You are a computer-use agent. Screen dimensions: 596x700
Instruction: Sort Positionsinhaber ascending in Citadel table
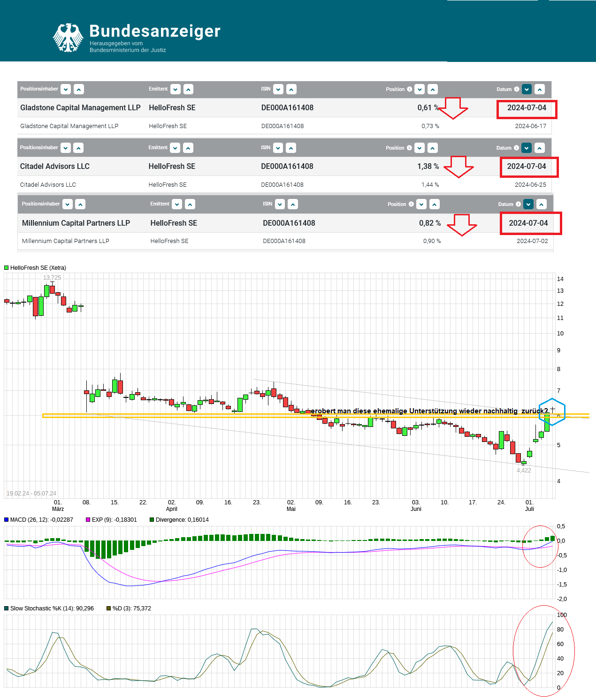pos(78,148)
